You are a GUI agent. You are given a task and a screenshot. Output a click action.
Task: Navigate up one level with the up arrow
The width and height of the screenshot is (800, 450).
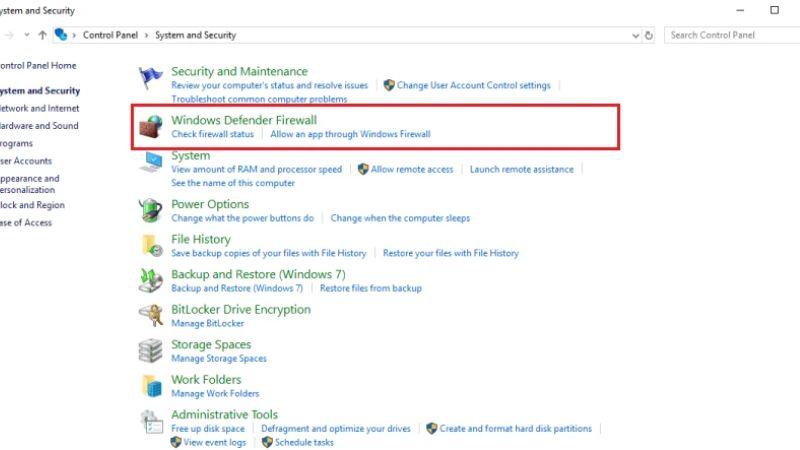click(x=42, y=35)
